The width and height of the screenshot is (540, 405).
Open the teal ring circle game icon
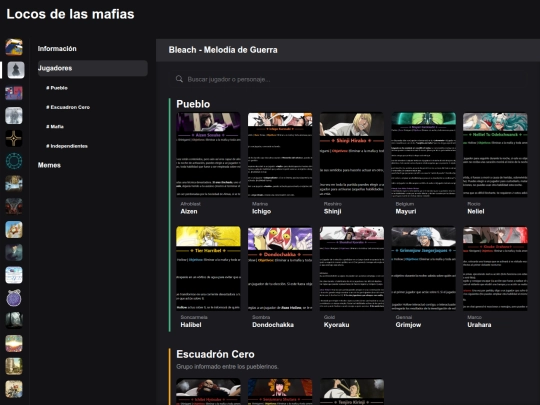click(x=14, y=161)
